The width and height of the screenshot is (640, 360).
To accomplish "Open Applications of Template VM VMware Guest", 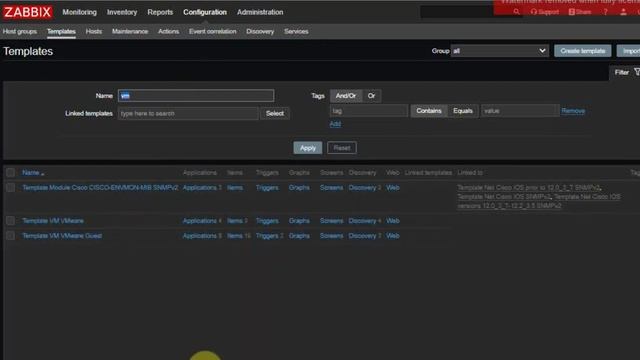I will pyautogui.click(x=200, y=236).
